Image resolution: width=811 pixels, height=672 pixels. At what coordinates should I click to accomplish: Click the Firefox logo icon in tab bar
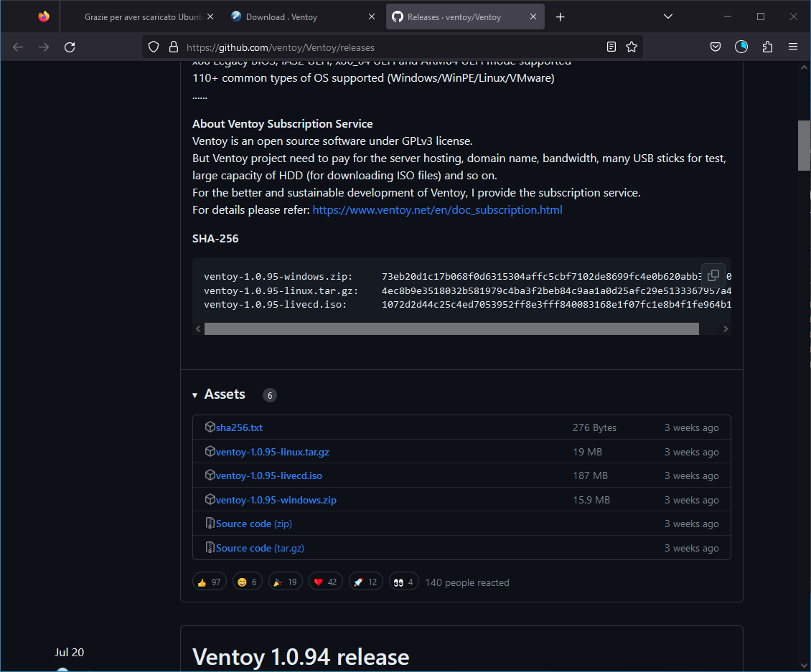point(44,16)
